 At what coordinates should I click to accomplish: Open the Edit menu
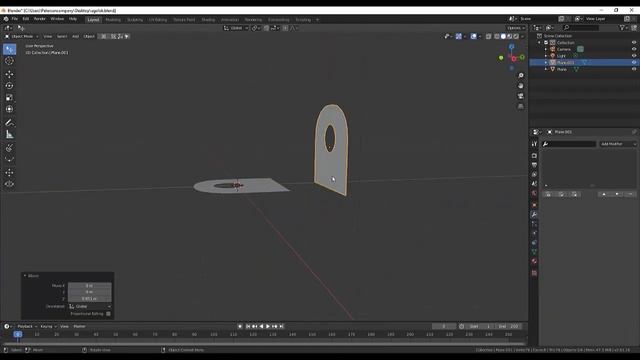click(26, 19)
